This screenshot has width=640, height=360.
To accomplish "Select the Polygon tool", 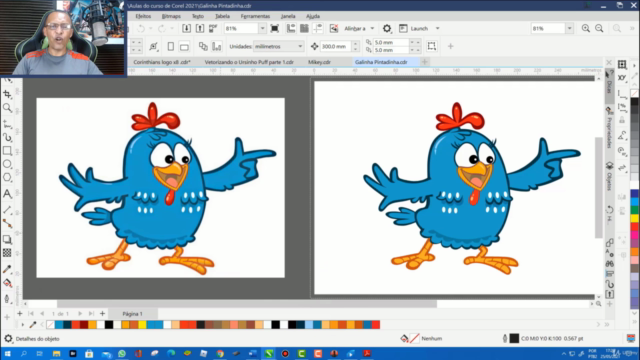I will (7, 178).
